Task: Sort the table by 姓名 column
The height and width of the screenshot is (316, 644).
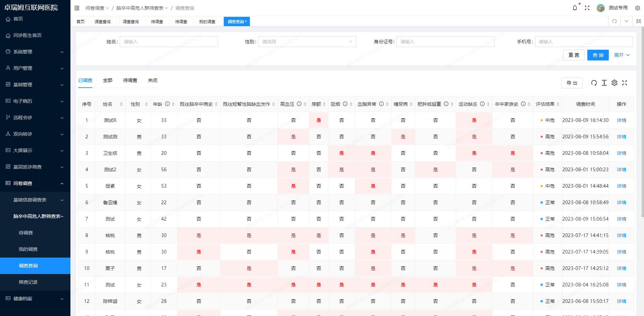Action: point(121,104)
